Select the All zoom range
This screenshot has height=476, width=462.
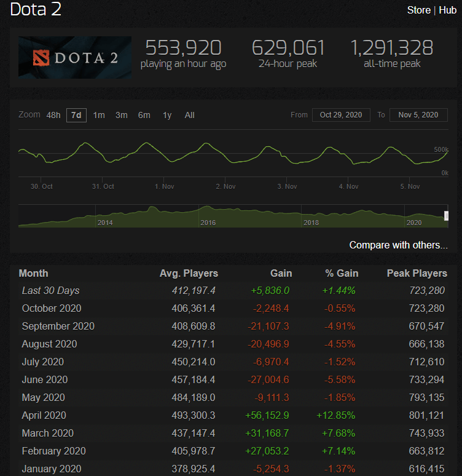190,116
